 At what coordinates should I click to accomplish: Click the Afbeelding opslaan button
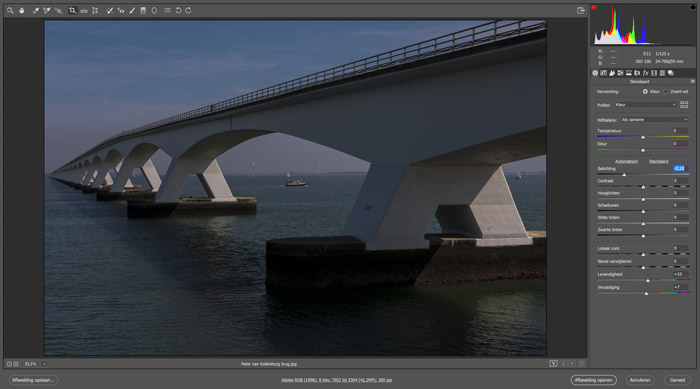point(33,380)
